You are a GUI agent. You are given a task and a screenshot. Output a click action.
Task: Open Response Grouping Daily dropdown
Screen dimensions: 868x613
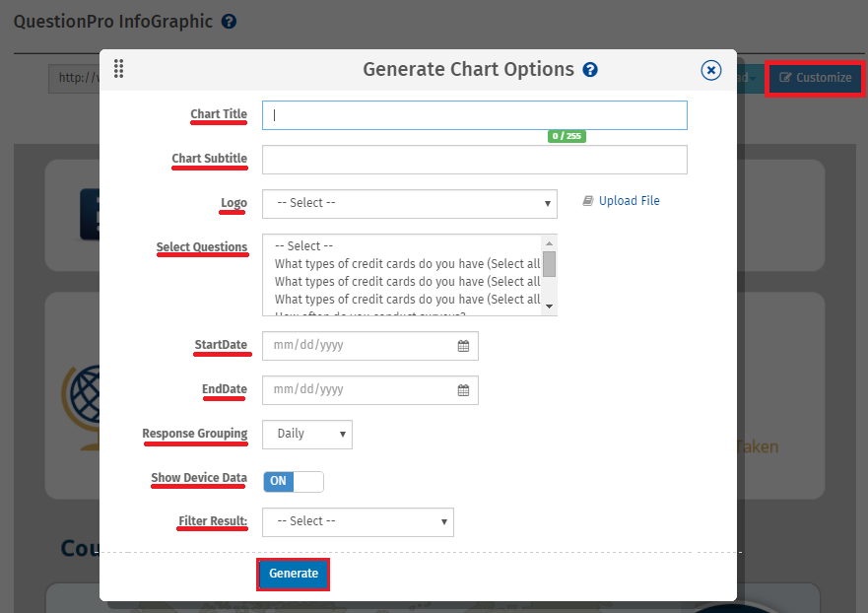coord(307,435)
